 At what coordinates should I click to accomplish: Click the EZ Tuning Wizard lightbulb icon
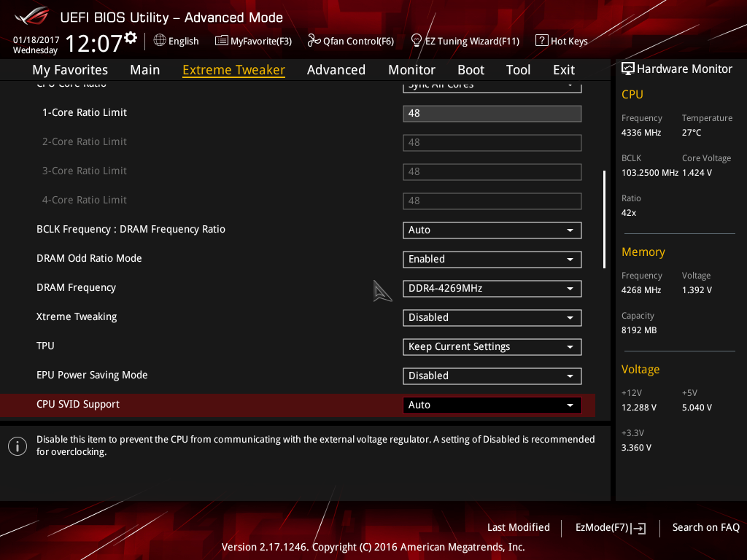tap(417, 41)
